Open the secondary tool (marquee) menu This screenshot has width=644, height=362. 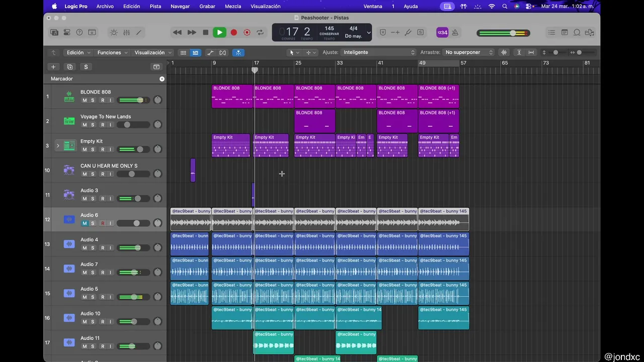click(311, 52)
